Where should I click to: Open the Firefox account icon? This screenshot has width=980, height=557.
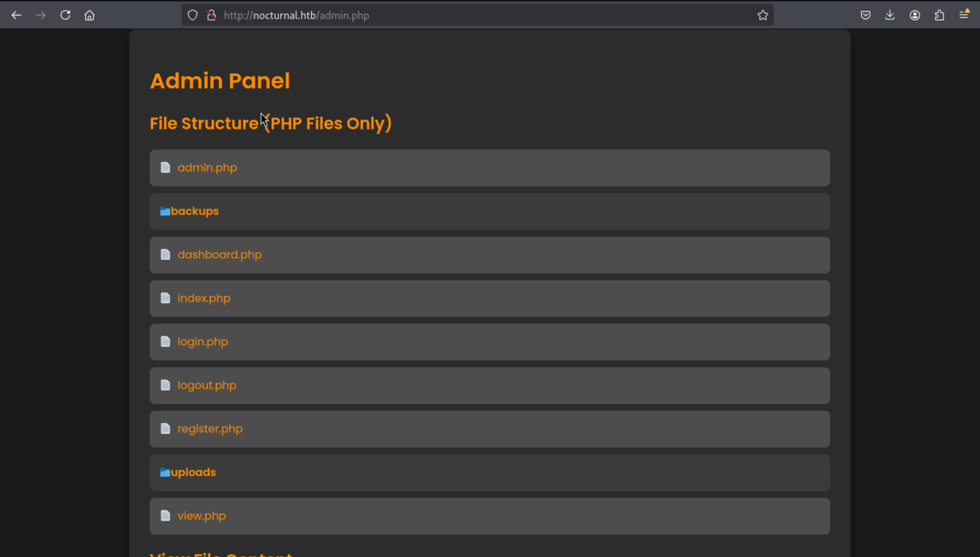[915, 15]
